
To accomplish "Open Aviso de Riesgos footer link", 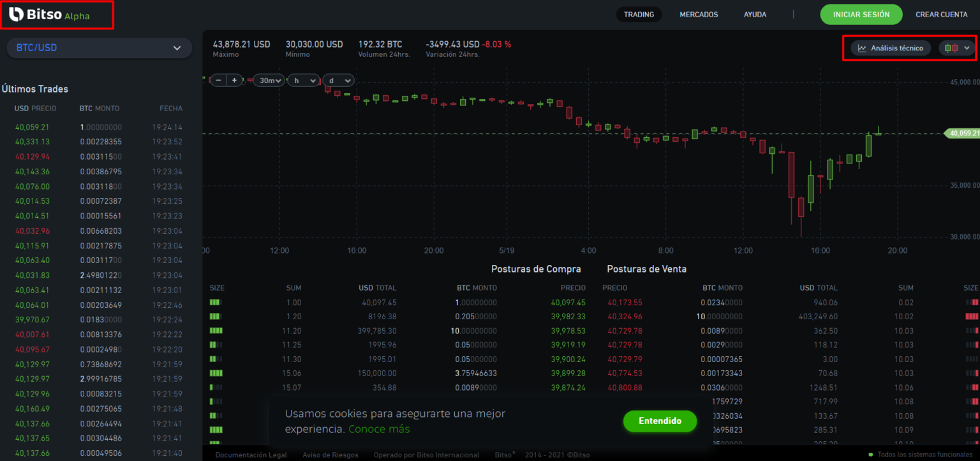I will [x=330, y=455].
